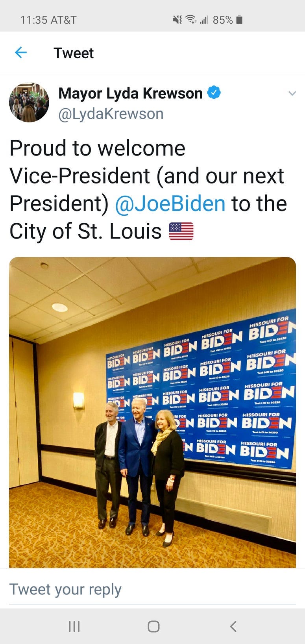Click the American flag emoji
305x644 pixels.
point(181,231)
